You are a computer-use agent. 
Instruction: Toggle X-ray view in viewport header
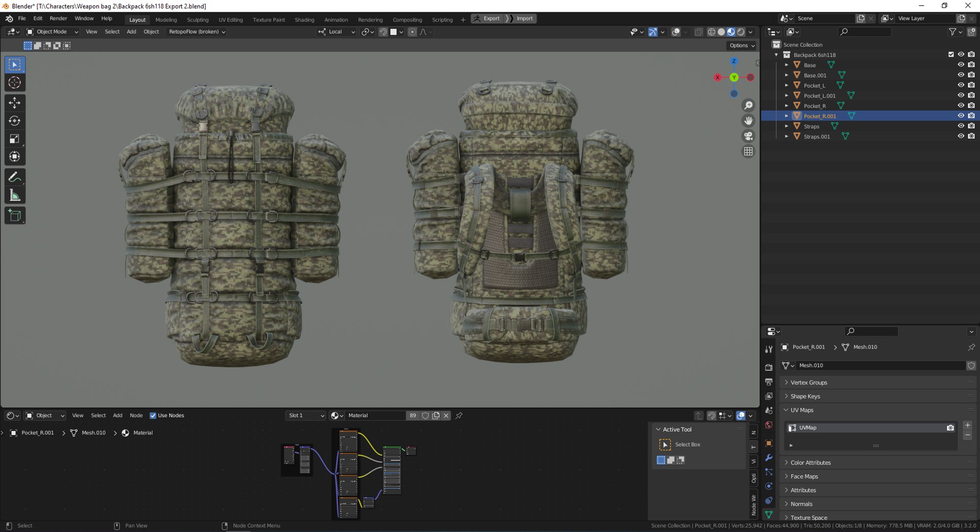point(698,32)
